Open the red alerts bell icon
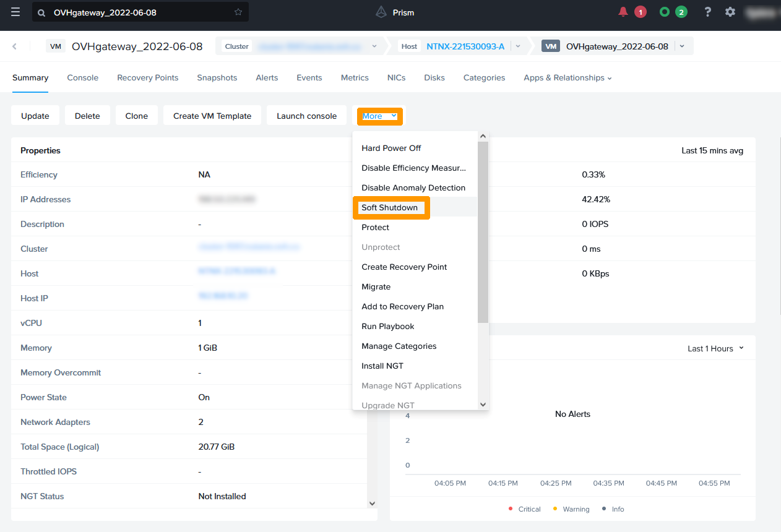The height and width of the screenshot is (532, 781). tap(623, 12)
